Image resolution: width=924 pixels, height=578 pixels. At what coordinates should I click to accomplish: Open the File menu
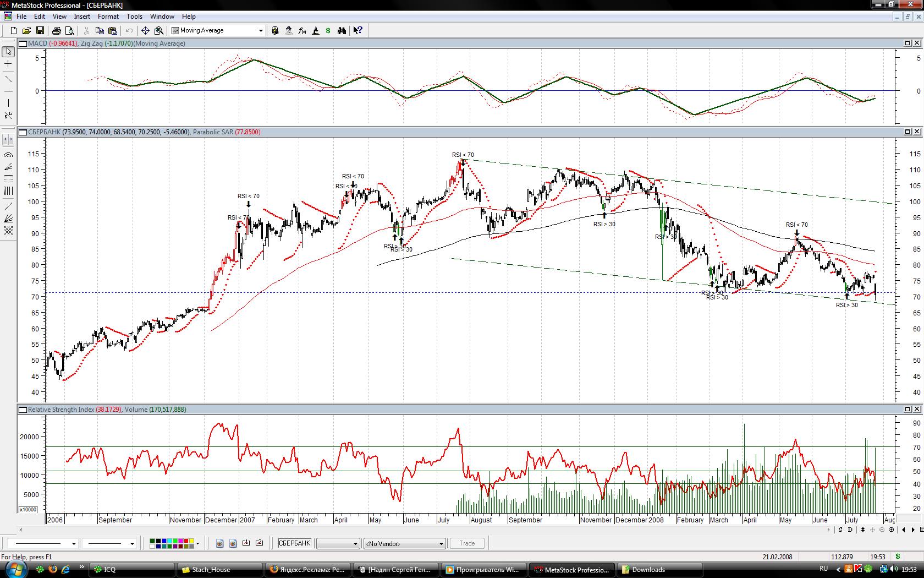pos(21,17)
